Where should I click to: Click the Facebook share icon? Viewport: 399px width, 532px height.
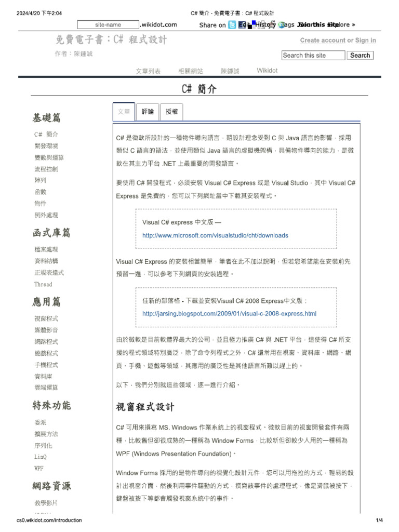tap(242, 25)
